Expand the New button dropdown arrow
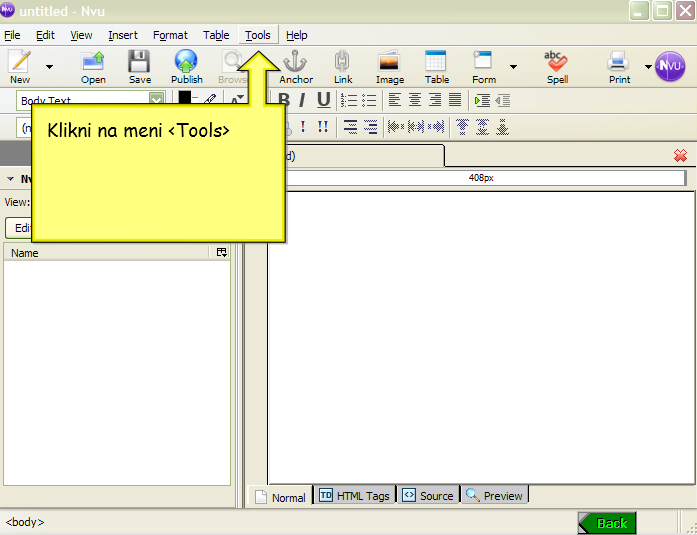This screenshot has width=697, height=535. 49,67
